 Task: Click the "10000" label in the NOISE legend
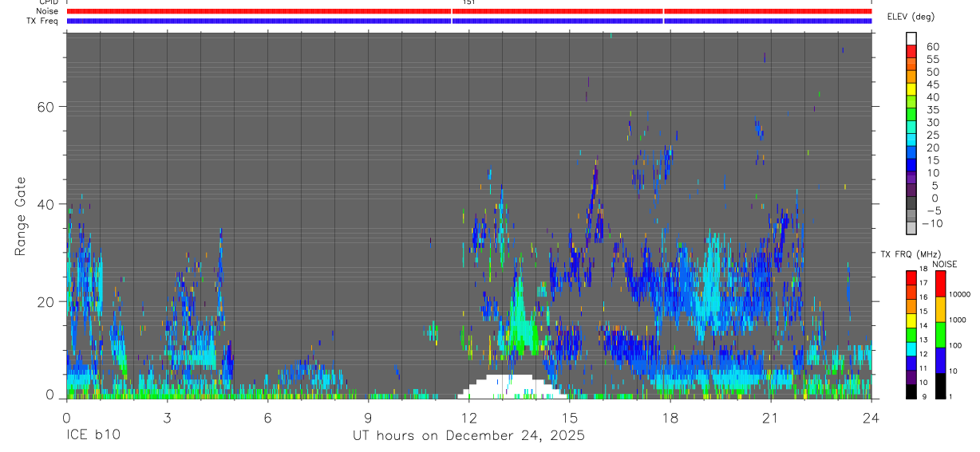tap(958, 294)
